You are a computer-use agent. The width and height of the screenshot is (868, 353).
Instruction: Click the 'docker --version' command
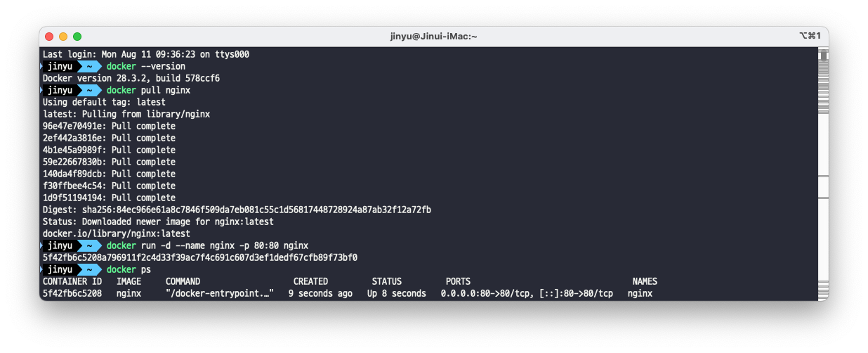click(x=146, y=66)
